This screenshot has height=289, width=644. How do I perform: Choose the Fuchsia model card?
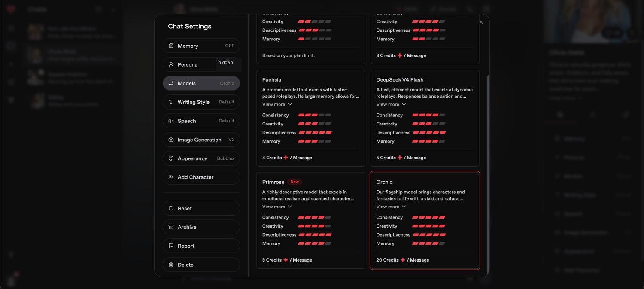(x=311, y=118)
